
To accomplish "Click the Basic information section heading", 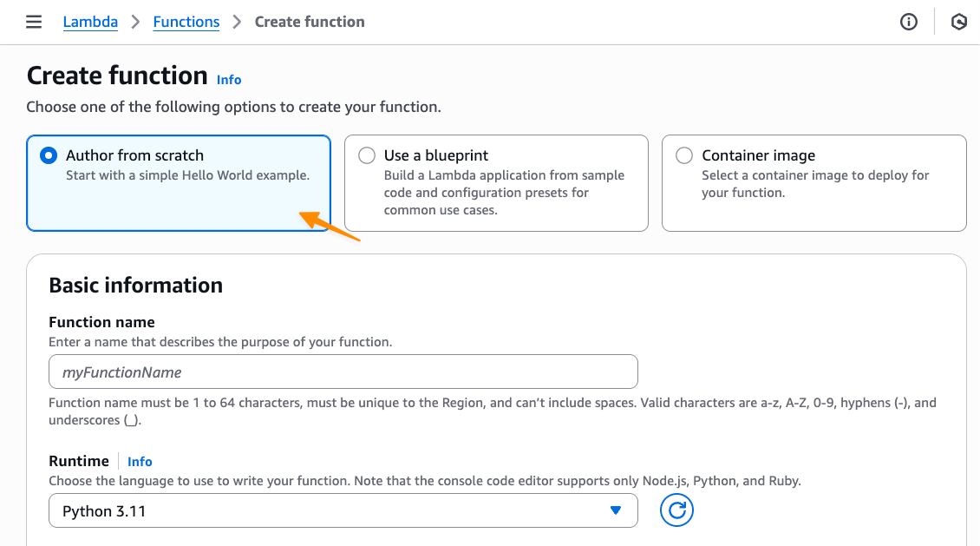I will coord(136,286).
